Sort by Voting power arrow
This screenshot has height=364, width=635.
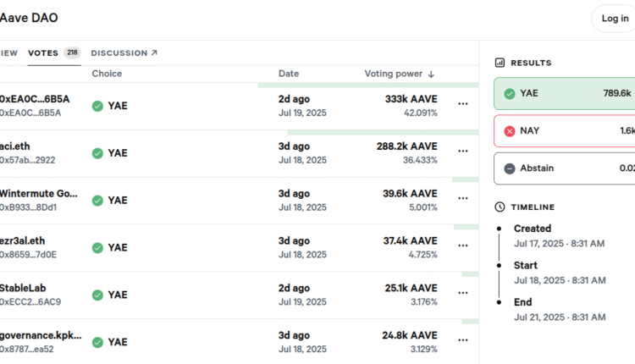431,74
